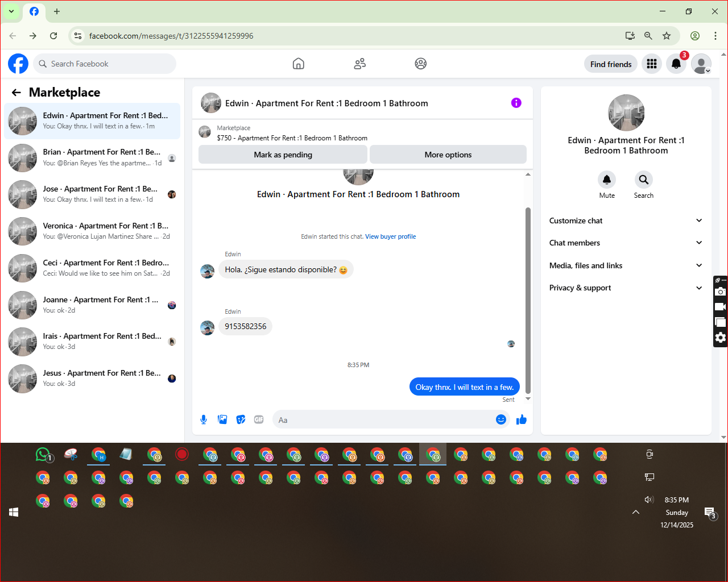Go to Home feed icon
728x582 pixels.
[x=299, y=64]
